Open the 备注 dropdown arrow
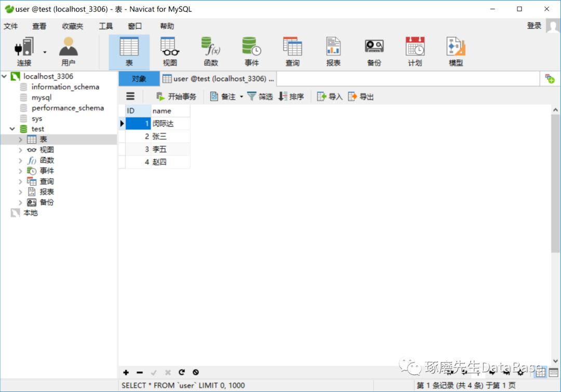This screenshot has width=561, height=392. 242,97
